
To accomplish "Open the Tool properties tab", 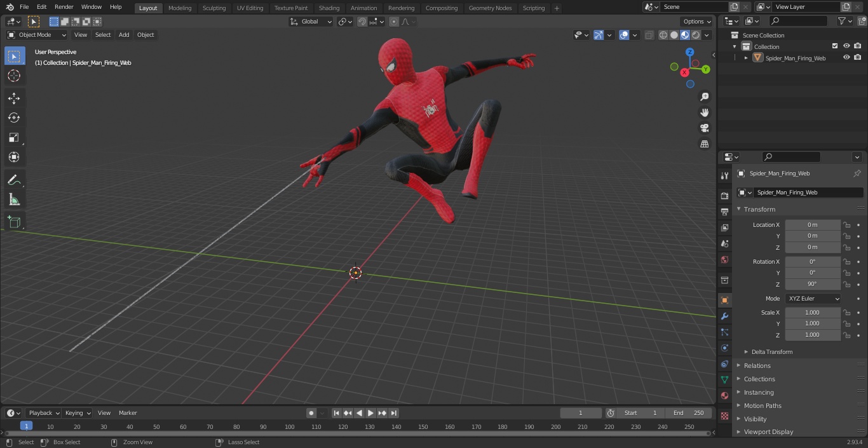I will click(x=724, y=175).
